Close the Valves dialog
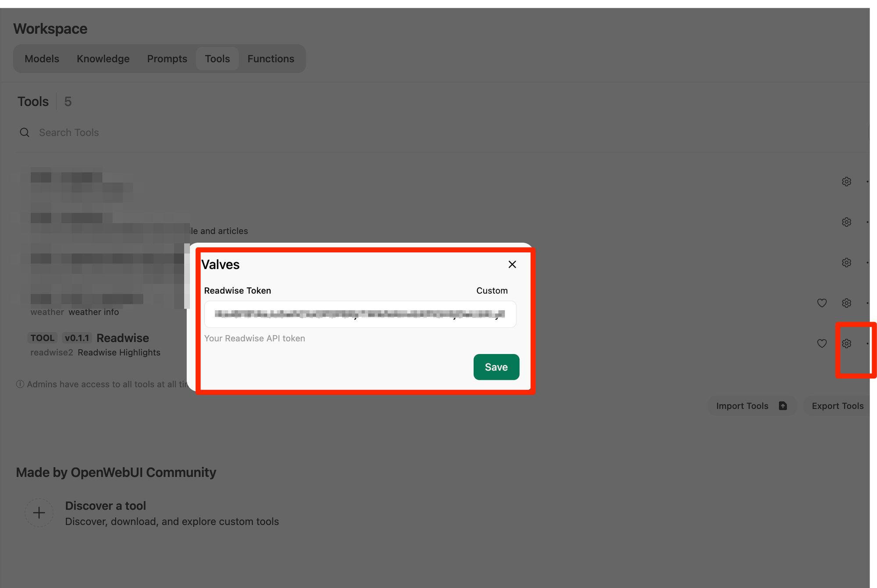 (x=512, y=264)
